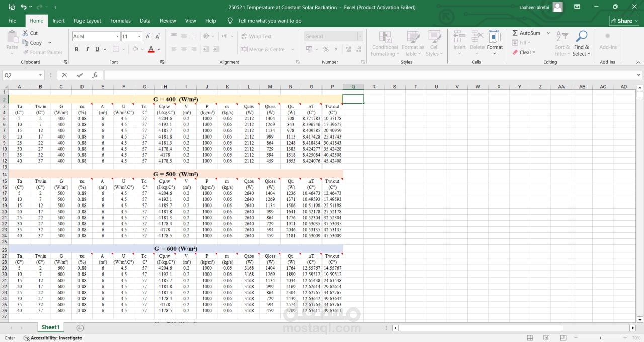Select the Sheet1 tab
Viewport: 644px width, 342px height.
[50, 327]
